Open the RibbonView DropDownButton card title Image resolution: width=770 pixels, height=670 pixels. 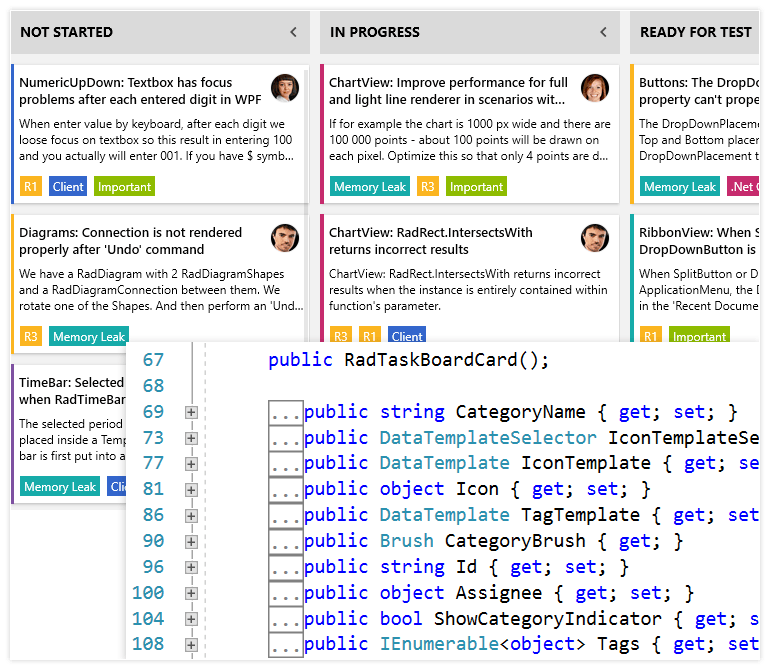click(x=699, y=241)
